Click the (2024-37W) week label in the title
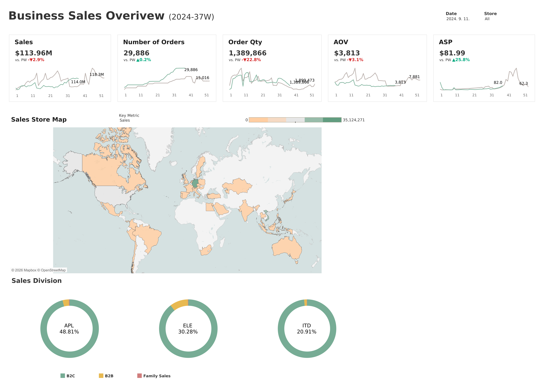The height and width of the screenshot is (392, 544). [x=191, y=17]
